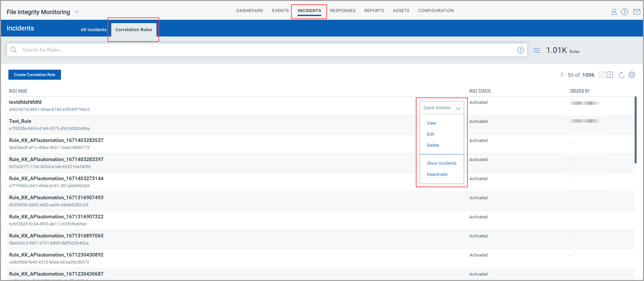Open the mail envelope icon
This screenshot has height=281, width=644.
pos(637,12)
